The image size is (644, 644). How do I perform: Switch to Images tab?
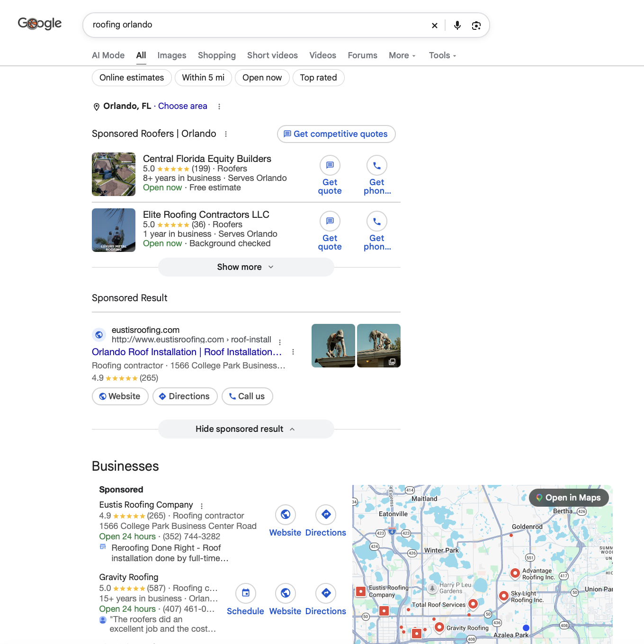(172, 55)
